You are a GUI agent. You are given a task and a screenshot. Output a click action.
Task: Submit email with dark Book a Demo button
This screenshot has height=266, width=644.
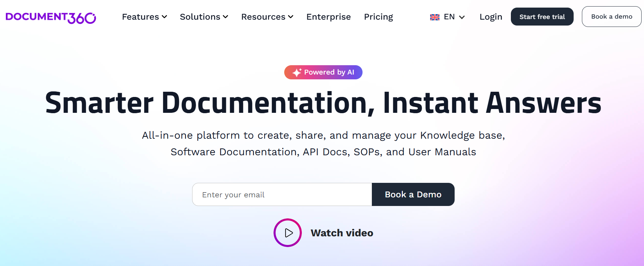[x=413, y=195]
